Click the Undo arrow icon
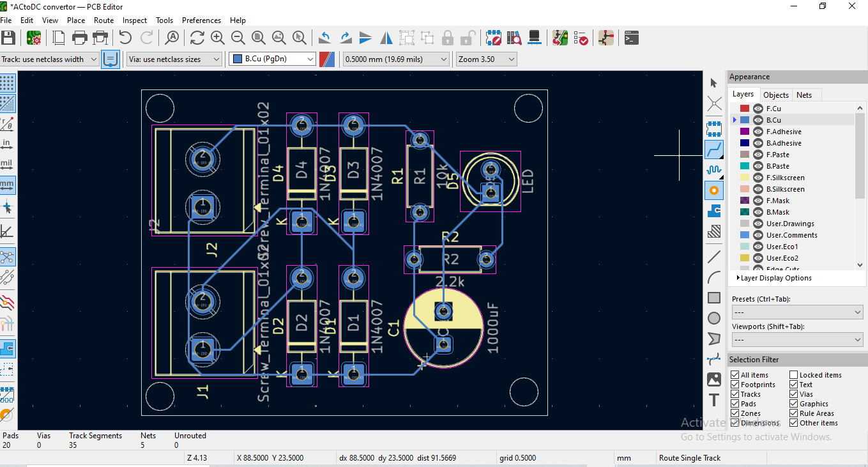The height and width of the screenshot is (467, 868). [126, 38]
